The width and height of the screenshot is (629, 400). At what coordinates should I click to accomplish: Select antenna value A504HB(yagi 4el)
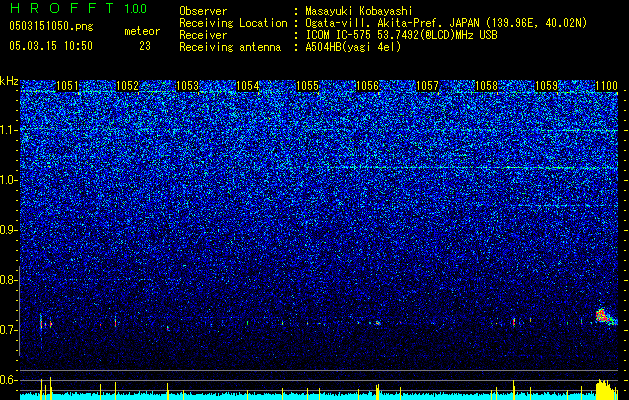(x=353, y=47)
